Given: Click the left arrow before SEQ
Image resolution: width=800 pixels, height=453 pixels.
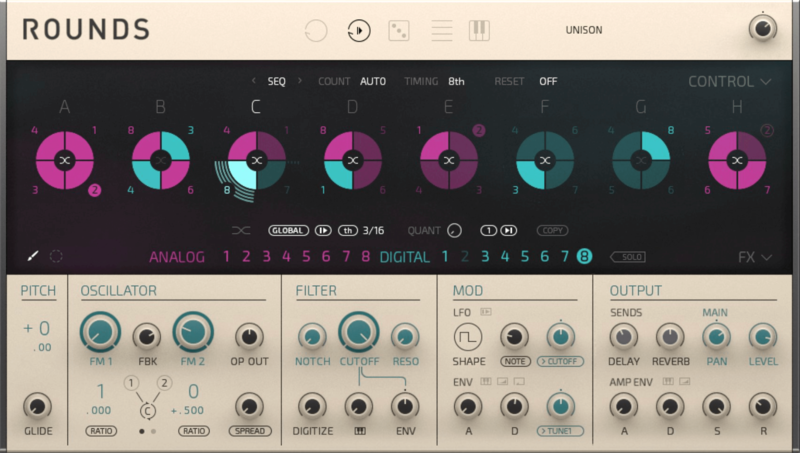Looking at the screenshot, I should point(254,81).
